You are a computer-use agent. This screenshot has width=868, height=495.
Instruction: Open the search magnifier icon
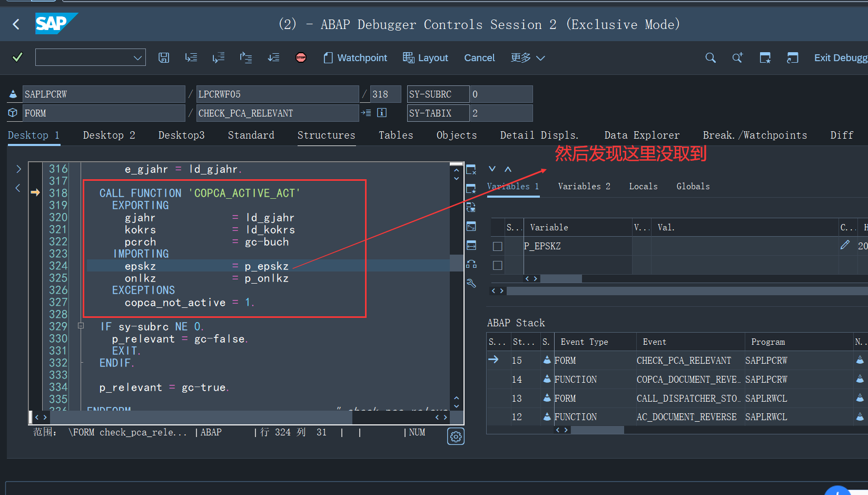[711, 57]
